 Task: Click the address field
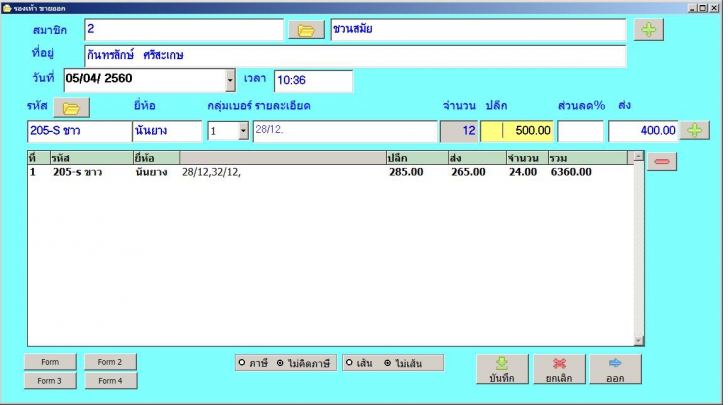tap(355, 56)
